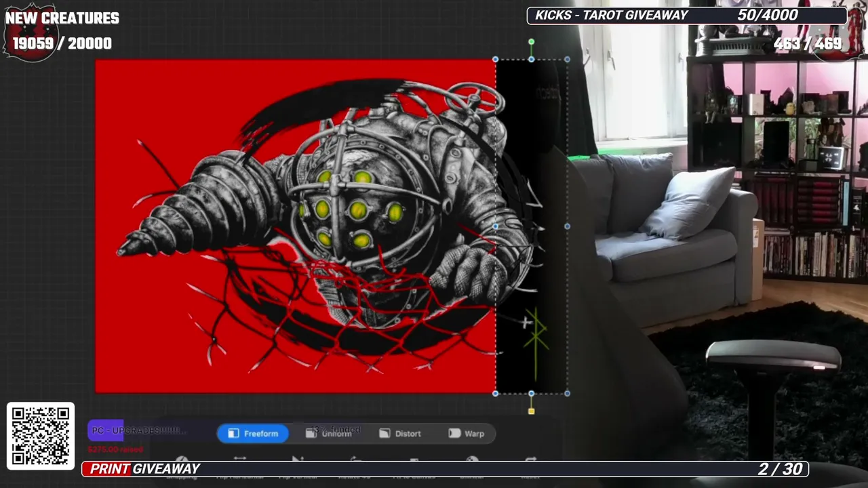This screenshot has height=488, width=868.
Task: Click the "PRINT GIVEAWAY" banner label
Action: (145, 469)
